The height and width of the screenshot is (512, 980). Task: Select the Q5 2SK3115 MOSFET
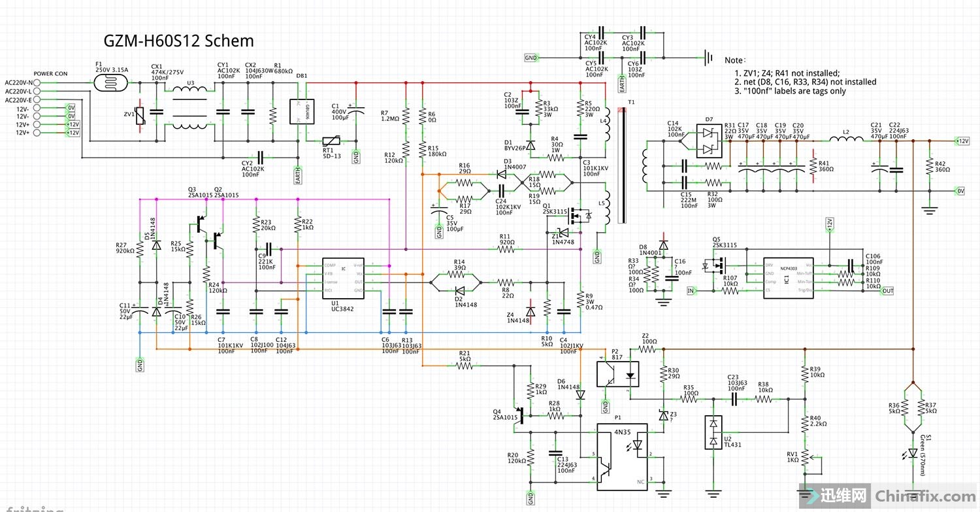[x=716, y=265]
